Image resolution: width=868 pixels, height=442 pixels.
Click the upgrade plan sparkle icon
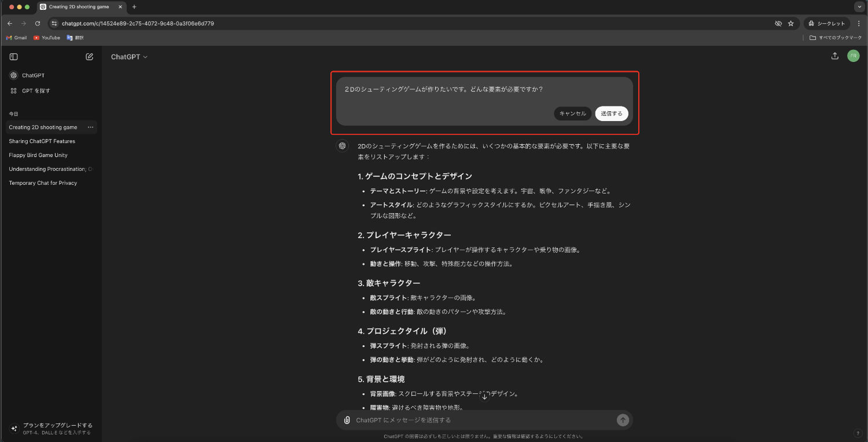14,429
